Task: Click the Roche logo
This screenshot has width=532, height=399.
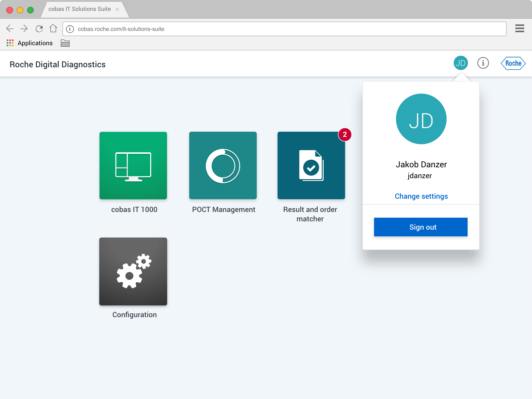Action: pyautogui.click(x=513, y=63)
